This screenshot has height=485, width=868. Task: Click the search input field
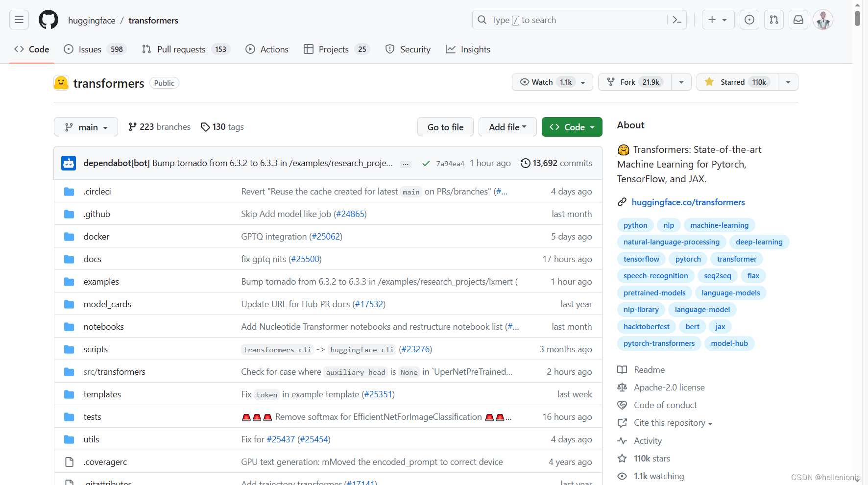coord(579,20)
